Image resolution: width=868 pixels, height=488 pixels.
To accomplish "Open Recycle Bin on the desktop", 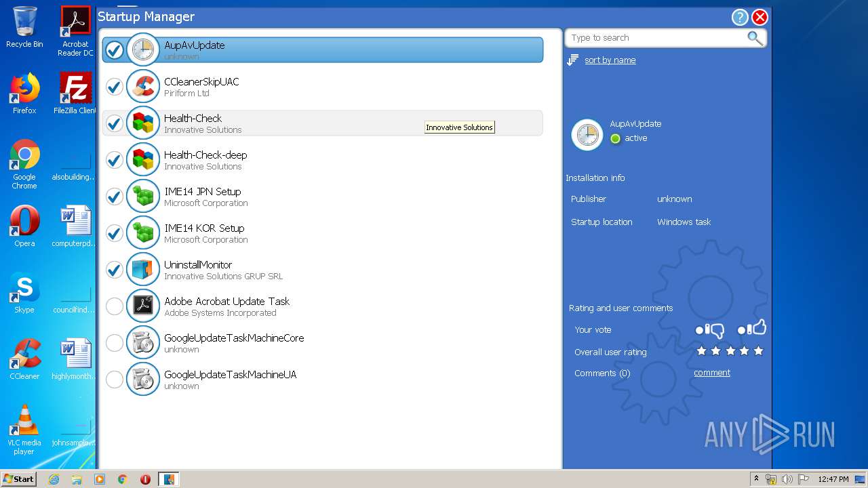I will point(24,27).
